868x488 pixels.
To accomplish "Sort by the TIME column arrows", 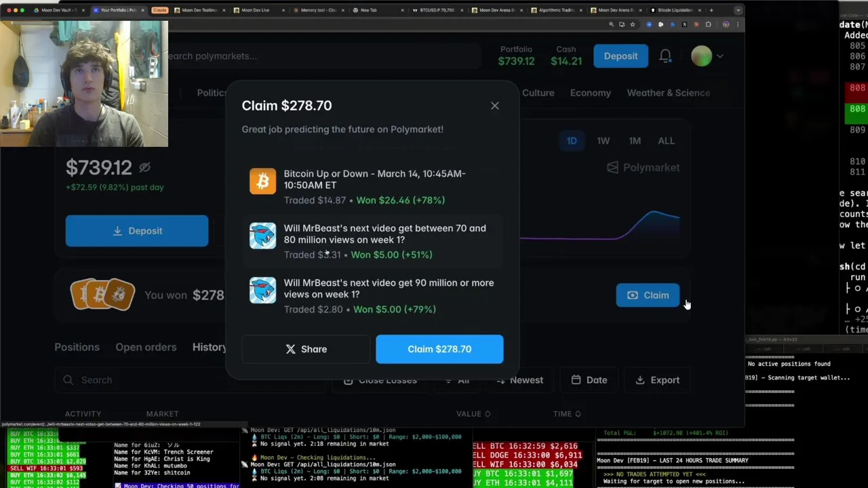I will point(578,414).
